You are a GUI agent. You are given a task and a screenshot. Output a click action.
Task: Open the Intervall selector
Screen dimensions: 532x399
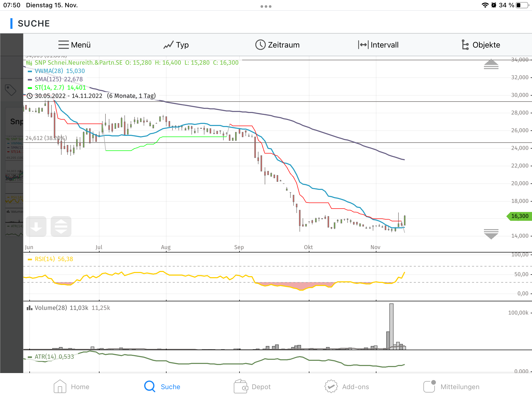coord(378,45)
